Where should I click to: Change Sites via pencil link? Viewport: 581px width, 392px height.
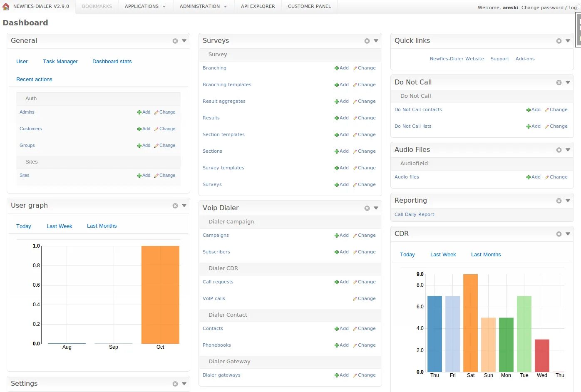[x=165, y=175]
